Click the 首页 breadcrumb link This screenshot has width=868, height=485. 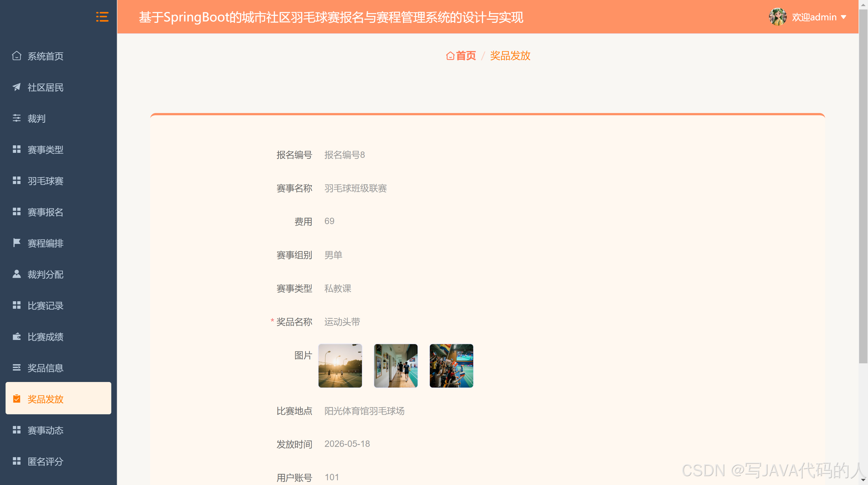[461, 56]
